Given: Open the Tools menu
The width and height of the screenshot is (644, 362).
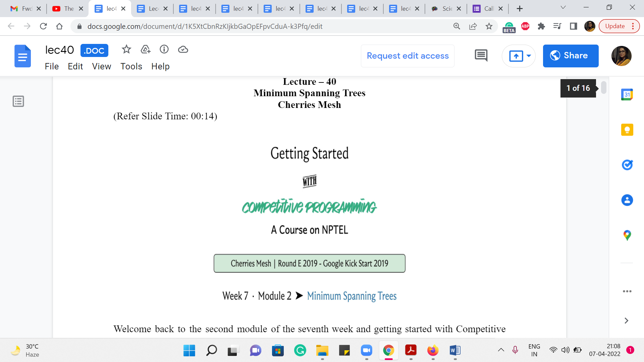Looking at the screenshot, I should pos(131,66).
